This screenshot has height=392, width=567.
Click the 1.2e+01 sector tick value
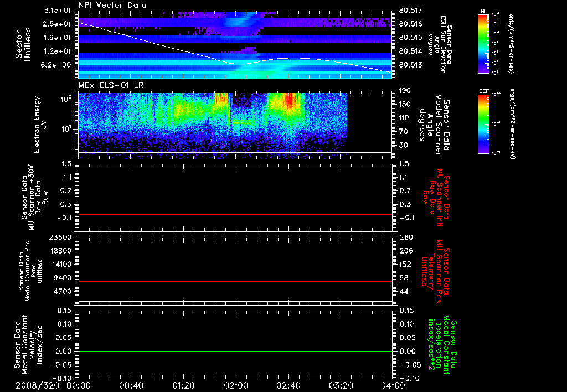point(57,51)
